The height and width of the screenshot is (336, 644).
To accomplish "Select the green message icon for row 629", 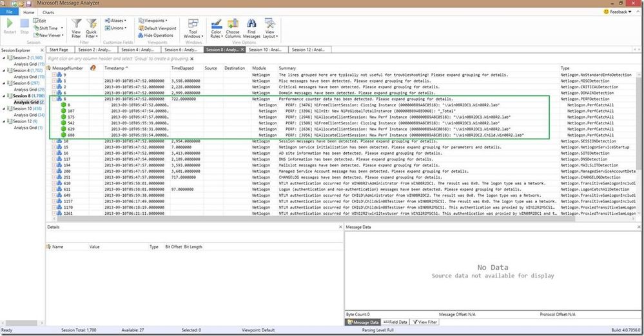I will coord(63,129).
